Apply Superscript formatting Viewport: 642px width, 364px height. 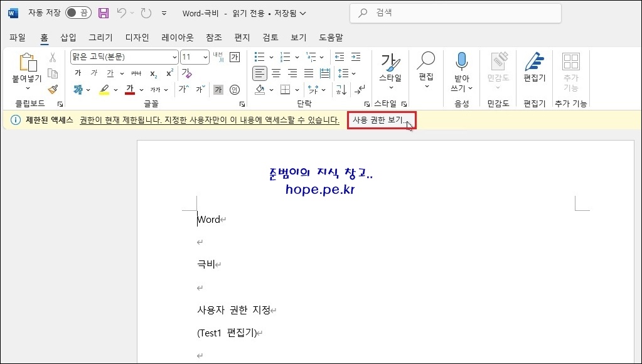coord(169,73)
